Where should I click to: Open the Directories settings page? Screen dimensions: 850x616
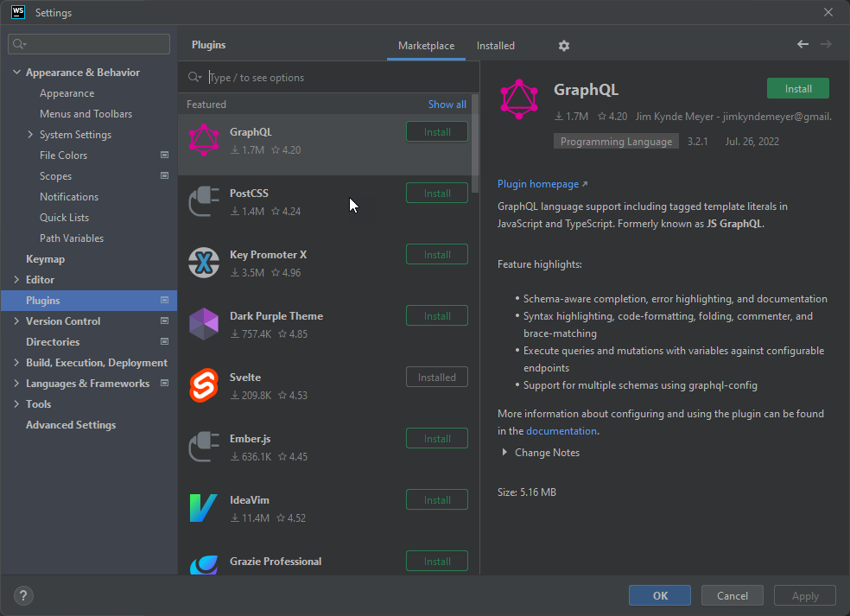[x=53, y=341]
